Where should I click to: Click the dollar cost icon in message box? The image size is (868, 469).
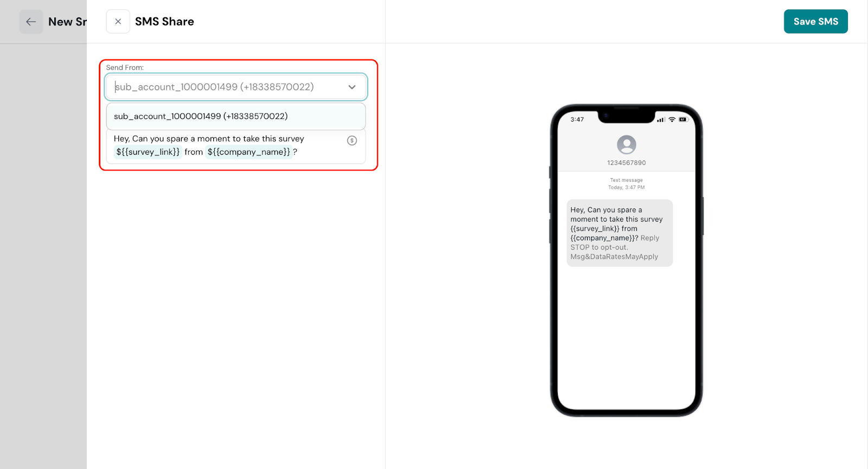tap(352, 141)
